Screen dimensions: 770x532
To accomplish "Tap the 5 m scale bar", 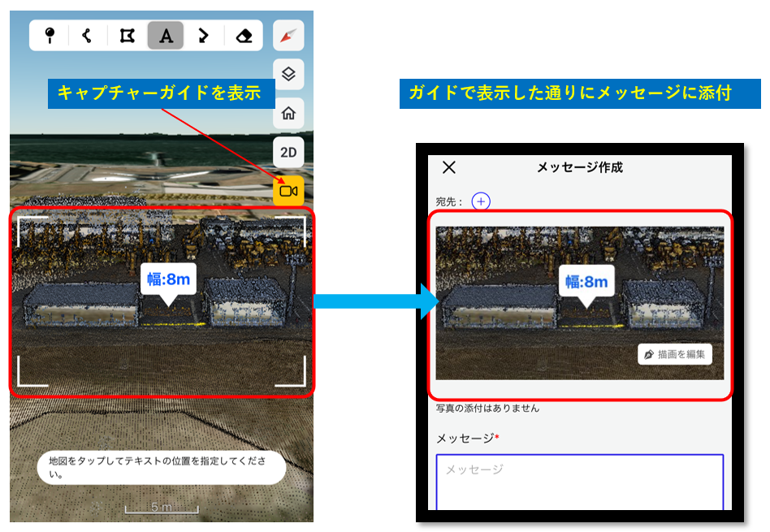I will (x=162, y=508).
